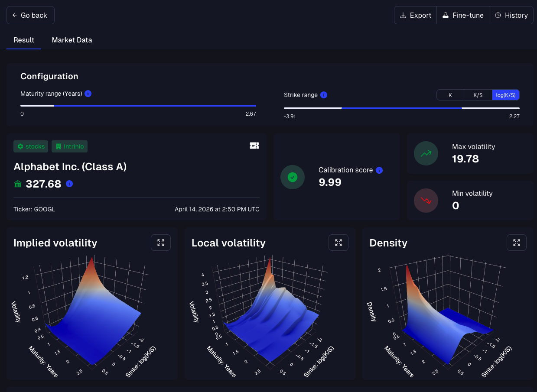Click the ticket icon on Alphabet card
The height and width of the screenshot is (392, 537).
(x=254, y=146)
